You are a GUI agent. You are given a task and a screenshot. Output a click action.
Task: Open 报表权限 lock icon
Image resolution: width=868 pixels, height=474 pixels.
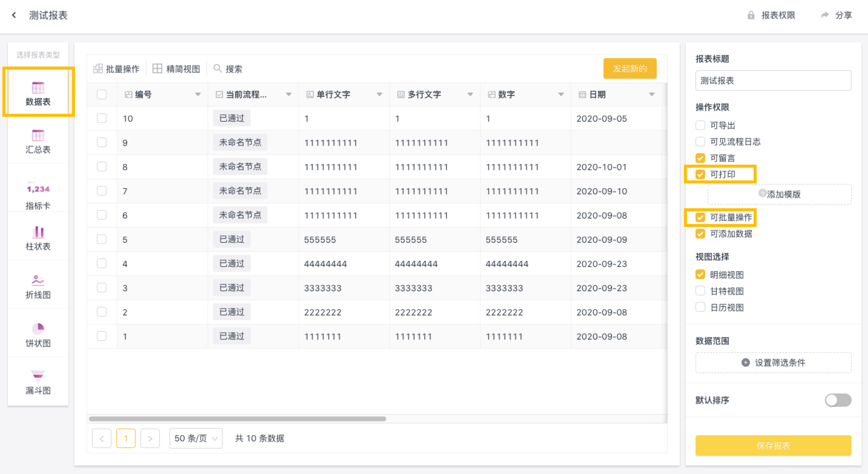[x=750, y=15]
